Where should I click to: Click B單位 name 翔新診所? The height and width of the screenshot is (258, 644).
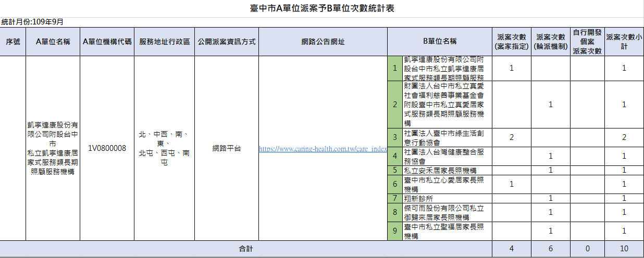click(x=447, y=198)
